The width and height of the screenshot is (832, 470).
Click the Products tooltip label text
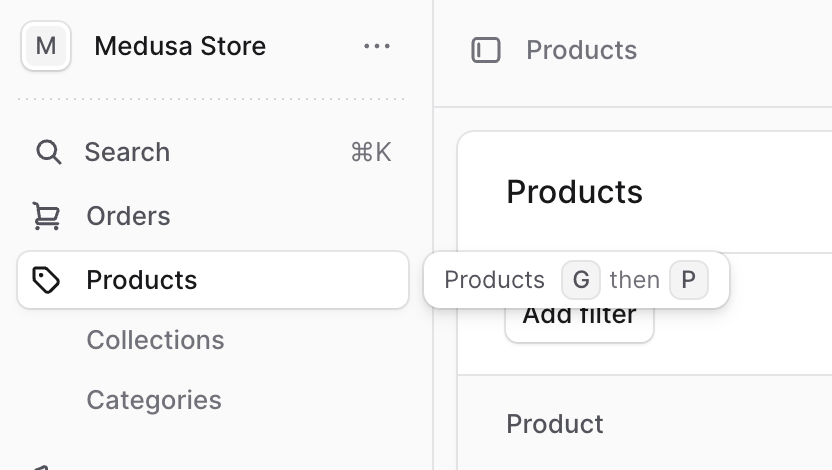tap(494, 280)
